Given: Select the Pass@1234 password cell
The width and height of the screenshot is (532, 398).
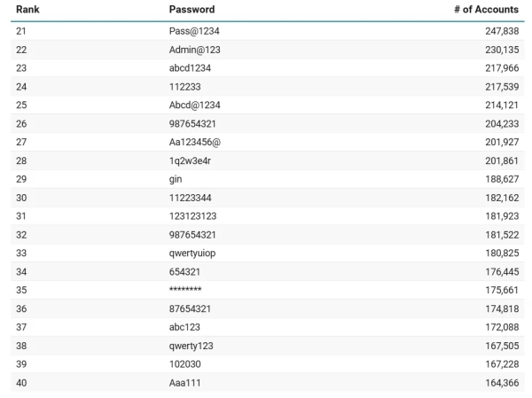Looking at the screenshot, I should click(194, 32).
